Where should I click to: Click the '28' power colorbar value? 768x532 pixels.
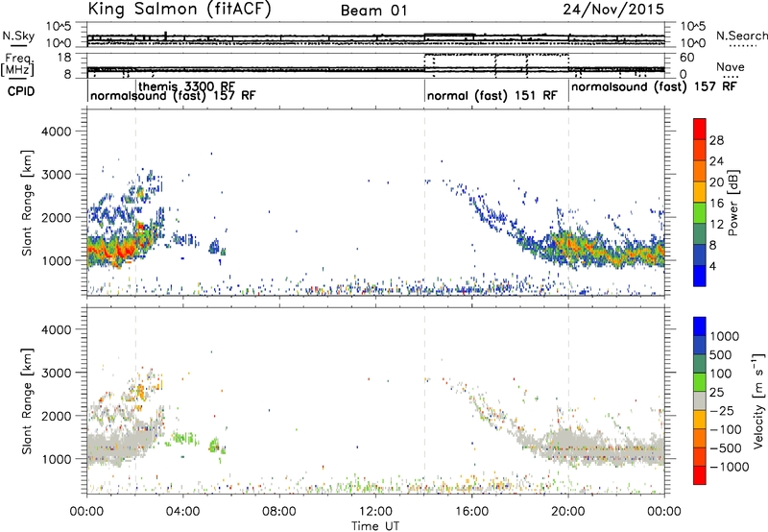pos(716,140)
